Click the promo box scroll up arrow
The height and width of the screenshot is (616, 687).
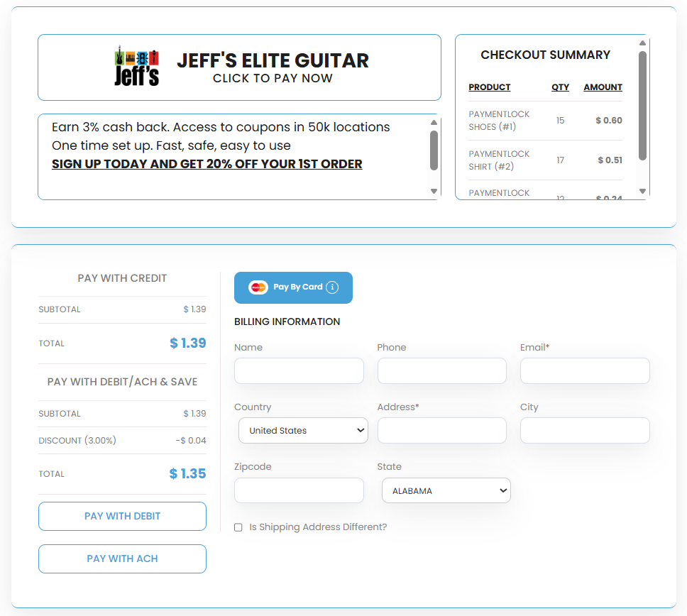point(434,123)
